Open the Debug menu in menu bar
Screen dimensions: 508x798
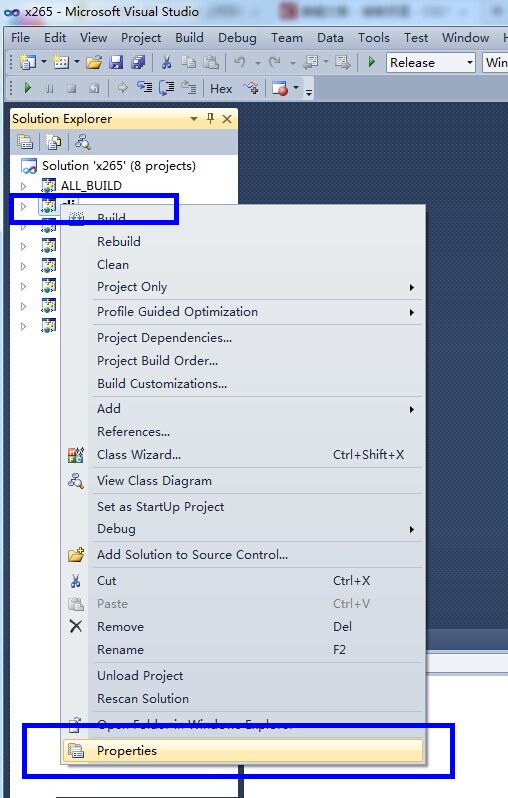tap(237, 38)
